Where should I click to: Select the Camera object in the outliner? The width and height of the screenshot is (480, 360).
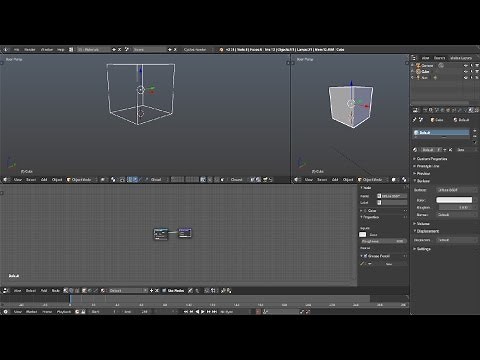(427, 66)
